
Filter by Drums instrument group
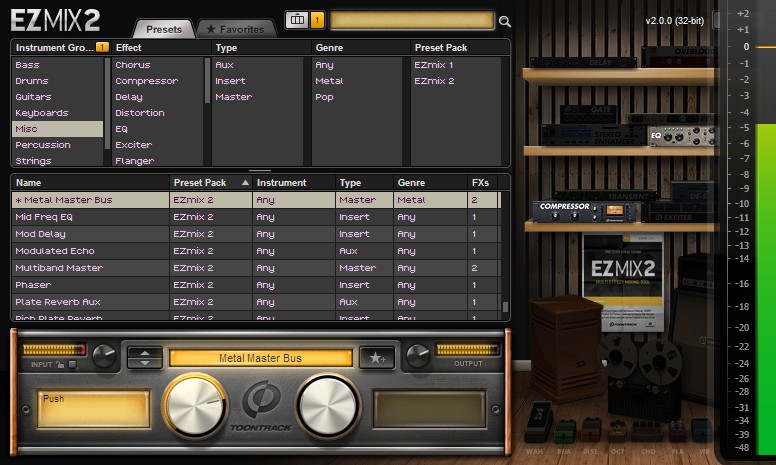[57, 81]
